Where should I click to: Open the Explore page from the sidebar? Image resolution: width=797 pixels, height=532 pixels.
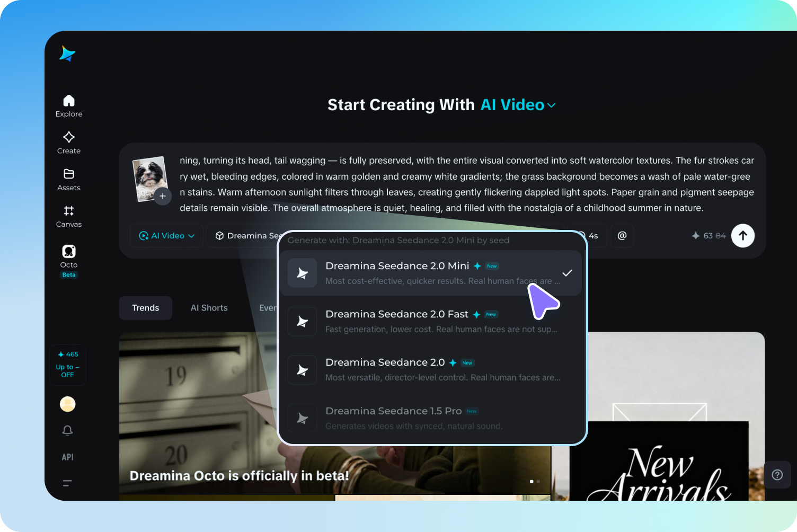coord(69,106)
